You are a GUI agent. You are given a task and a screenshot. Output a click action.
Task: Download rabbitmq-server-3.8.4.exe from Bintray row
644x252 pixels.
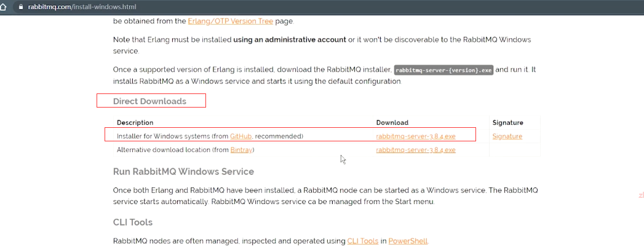click(x=416, y=150)
